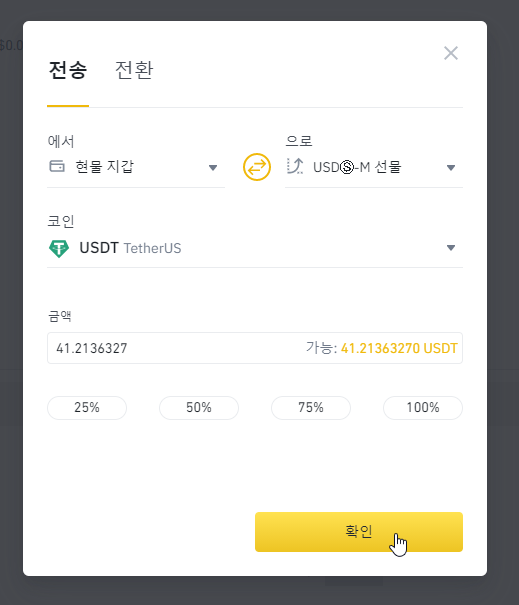519x605 pixels.
Task: Select the 현물 지갑 source wallet label
Action: click(x=105, y=167)
